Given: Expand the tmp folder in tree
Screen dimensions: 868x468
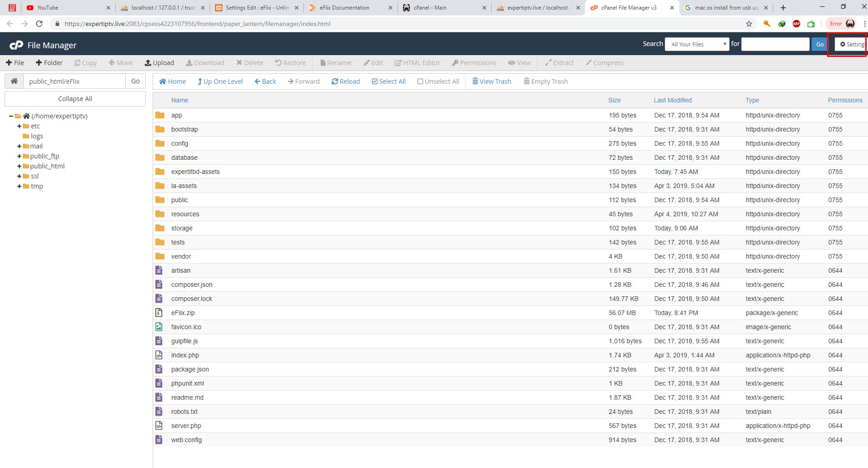Looking at the screenshot, I should (x=19, y=186).
